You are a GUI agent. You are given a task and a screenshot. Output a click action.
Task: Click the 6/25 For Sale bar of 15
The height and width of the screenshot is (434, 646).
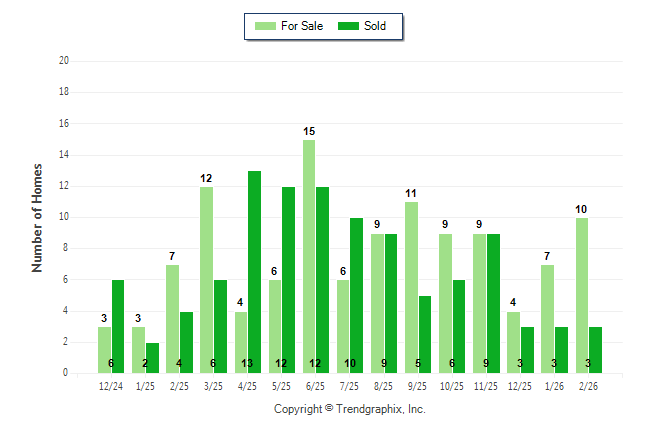coord(309,256)
